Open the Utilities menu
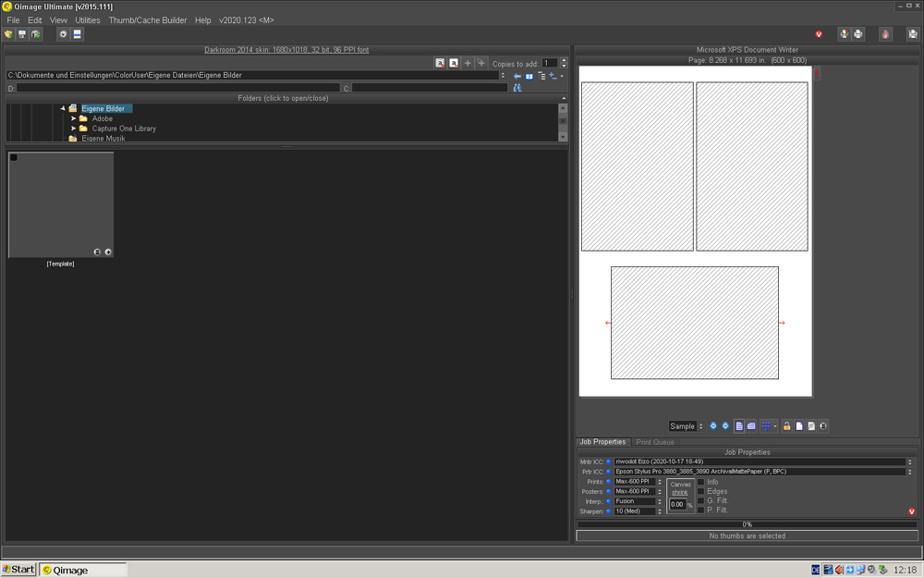The image size is (924, 578). click(88, 20)
